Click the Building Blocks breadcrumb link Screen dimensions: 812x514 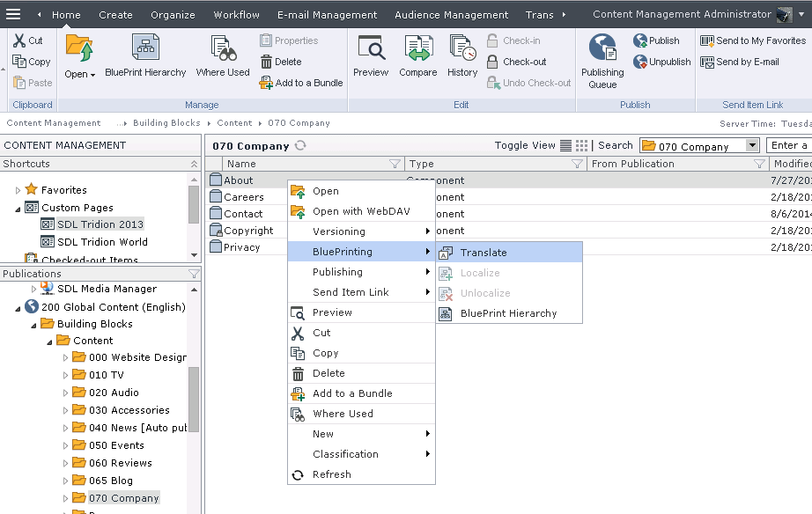pos(166,123)
